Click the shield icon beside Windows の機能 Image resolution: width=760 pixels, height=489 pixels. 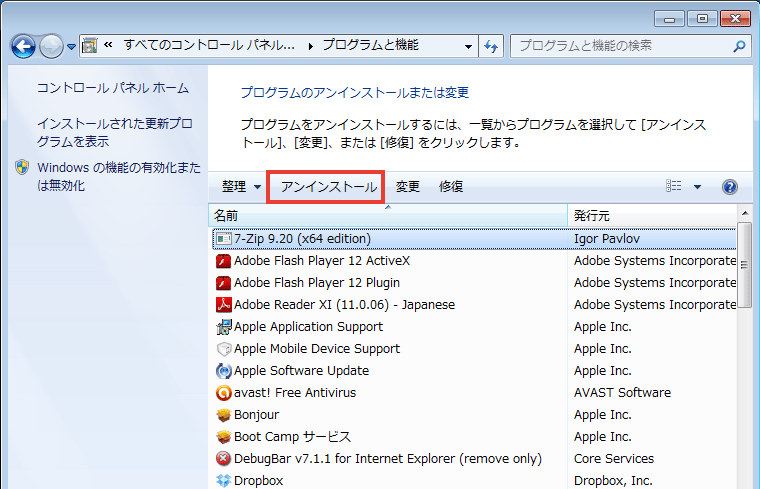pyautogui.click(x=22, y=167)
